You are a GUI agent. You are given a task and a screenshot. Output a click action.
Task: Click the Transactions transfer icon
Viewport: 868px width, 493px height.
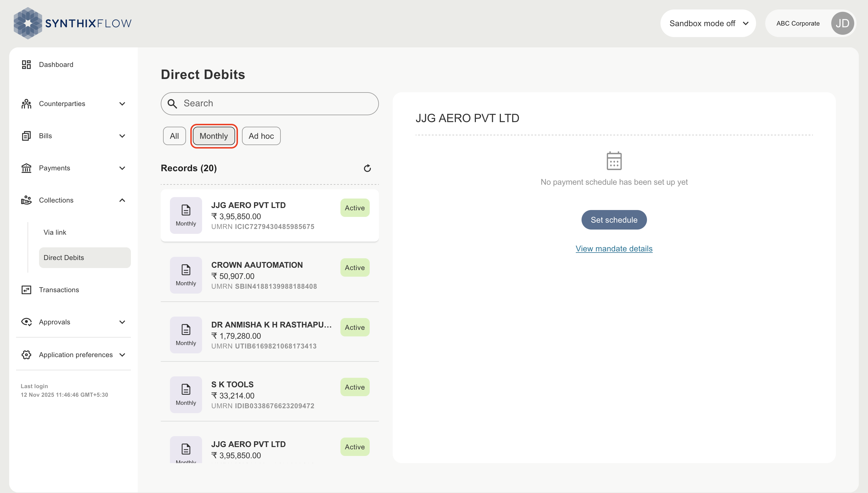pos(26,290)
